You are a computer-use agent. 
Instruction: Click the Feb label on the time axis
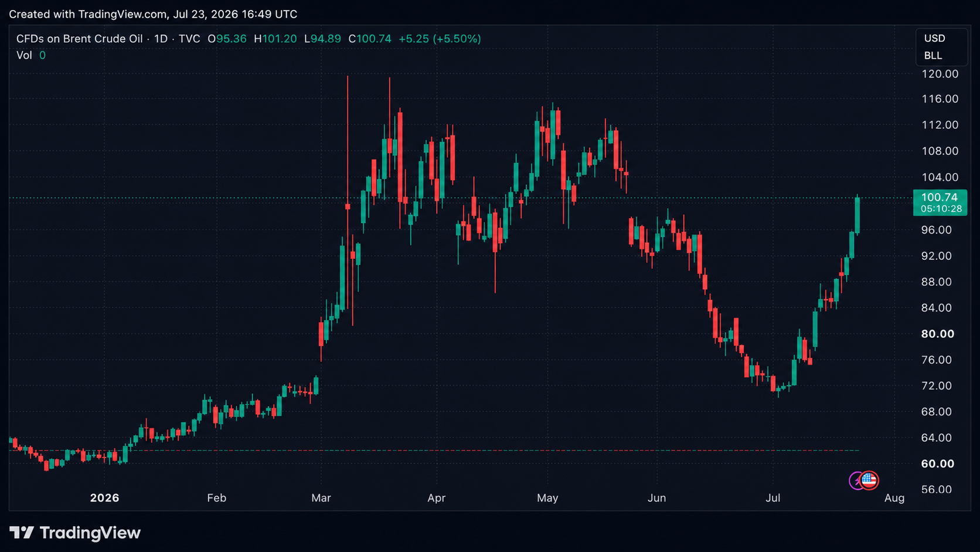click(216, 498)
